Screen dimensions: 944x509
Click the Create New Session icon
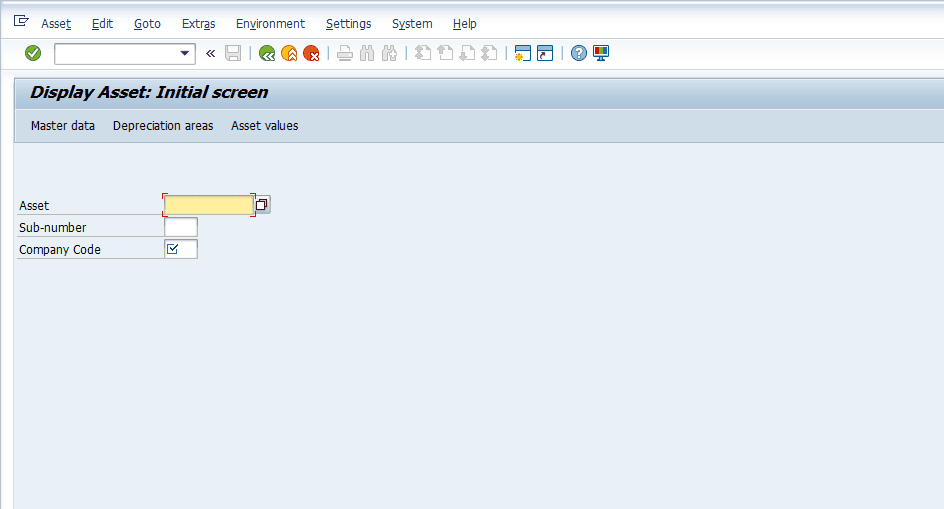click(523, 54)
